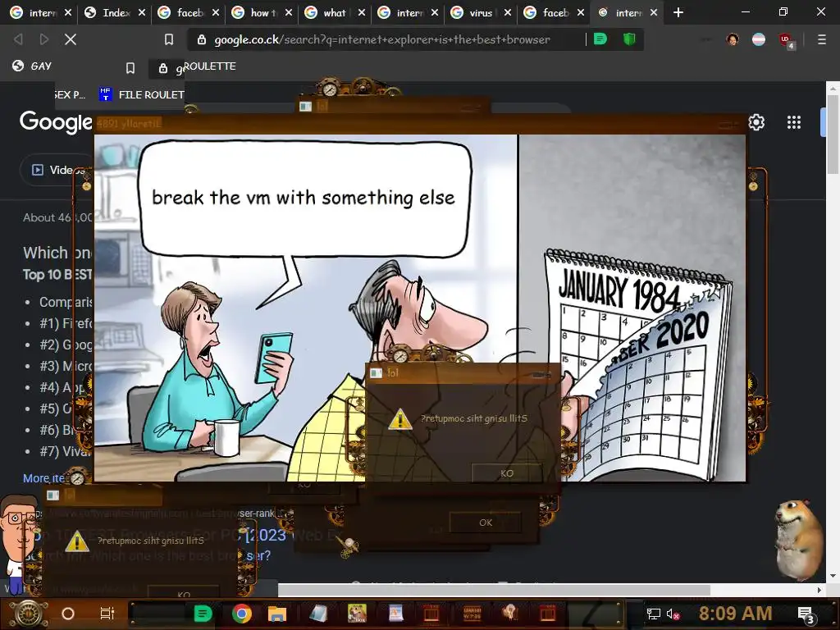Click the More items link
Image resolution: width=840 pixels, height=630 pixels.
[44, 478]
